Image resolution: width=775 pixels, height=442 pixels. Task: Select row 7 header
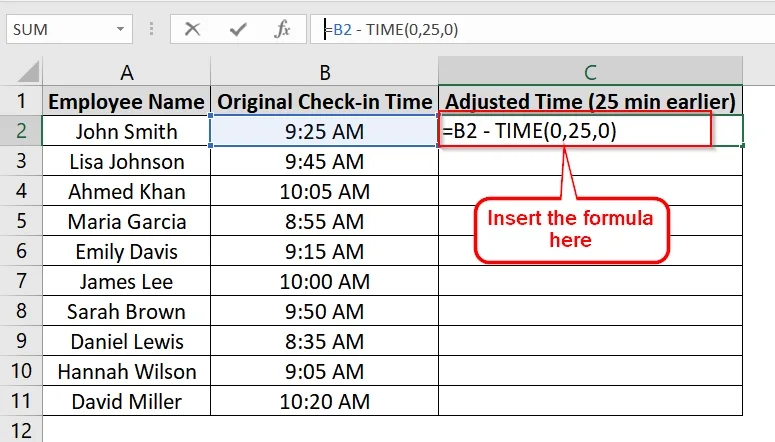pos(21,281)
